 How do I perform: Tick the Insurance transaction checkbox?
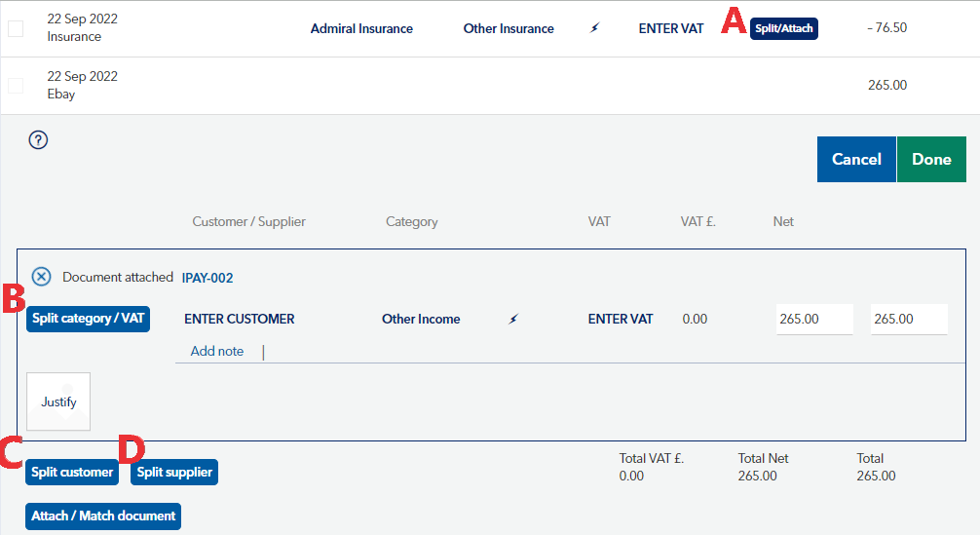click(16, 28)
